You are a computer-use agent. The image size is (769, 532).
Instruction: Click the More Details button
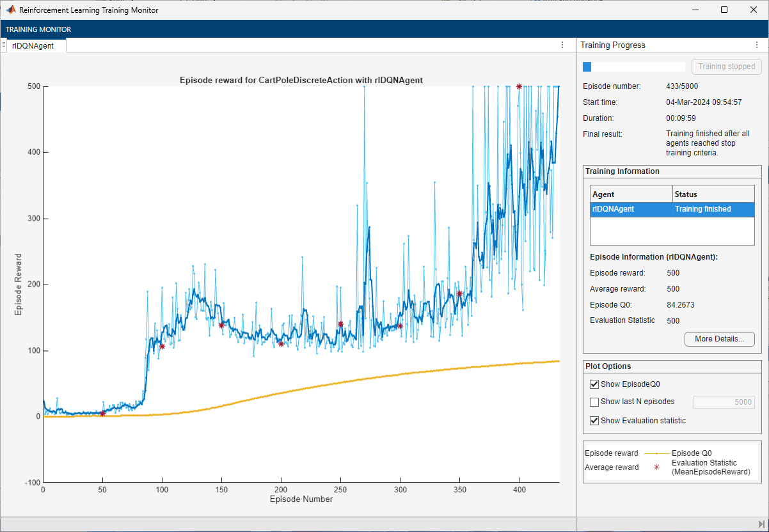tap(719, 339)
